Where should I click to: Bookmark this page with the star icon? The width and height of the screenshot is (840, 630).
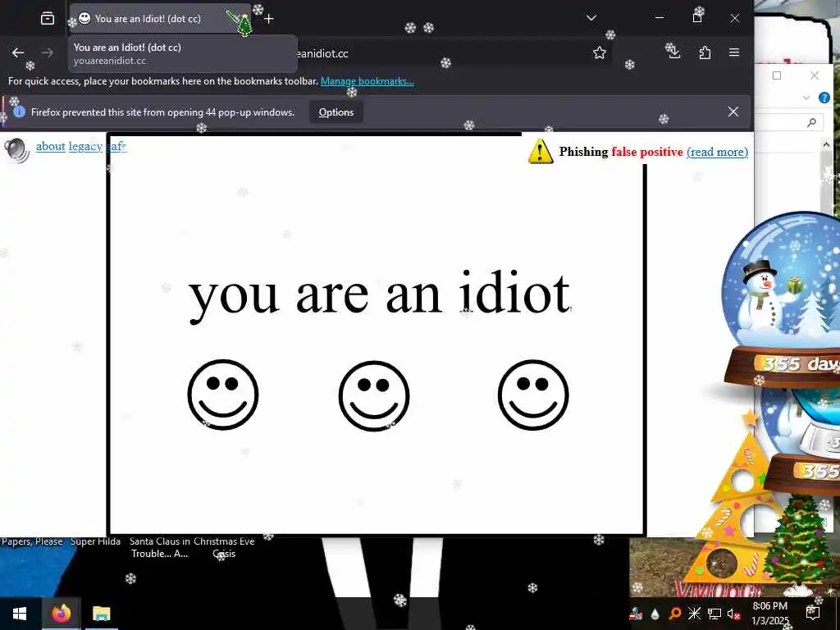point(600,52)
